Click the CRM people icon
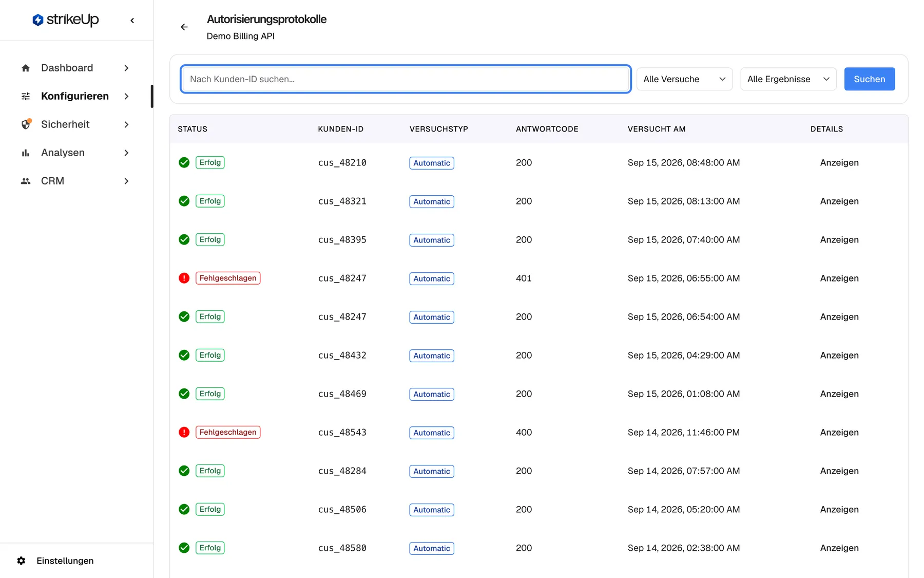This screenshot has width=924, height=578. (26, 181)
